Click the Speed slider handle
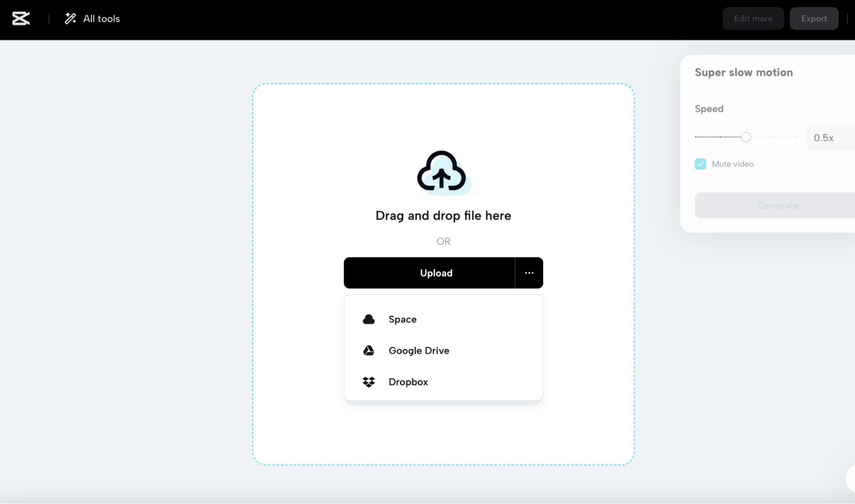The image size is (855, 504). pos(746,137)
